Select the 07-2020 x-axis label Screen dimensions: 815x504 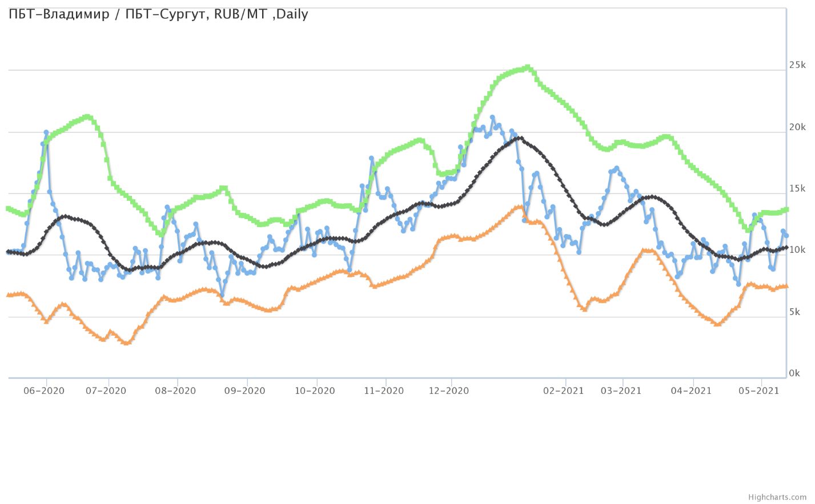click(106, 391)
